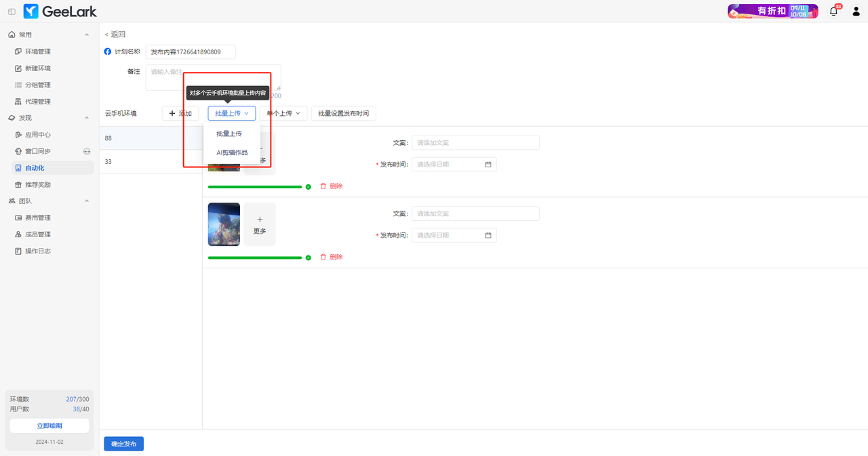Open the 批量上传 dropdown button

click(x=232, y=113)
